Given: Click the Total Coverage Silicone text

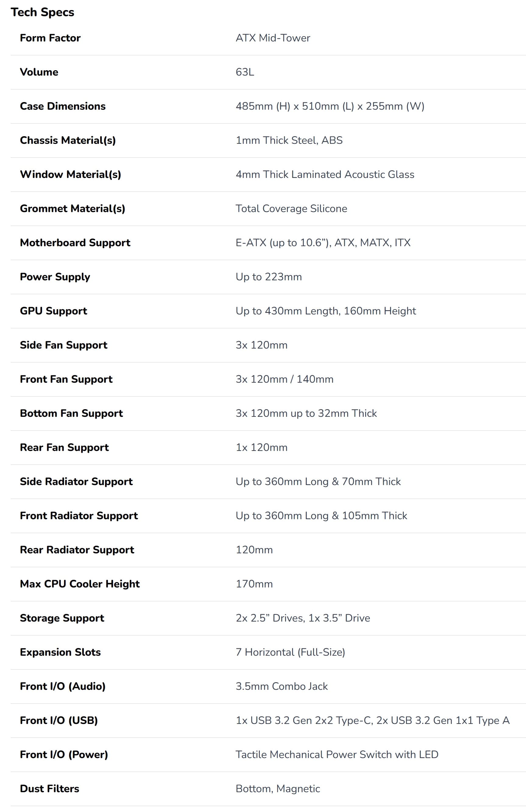Looking at the screenshot, I should [x=291, y=208].
